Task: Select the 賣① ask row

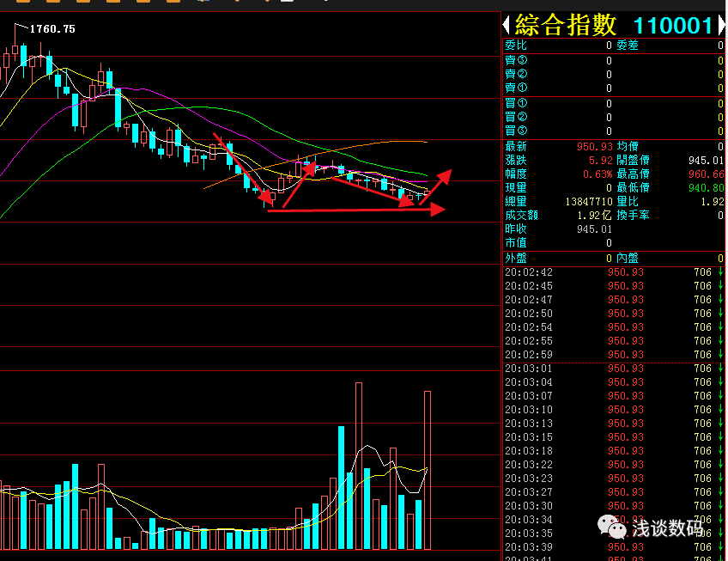Action: coord(614,88)
